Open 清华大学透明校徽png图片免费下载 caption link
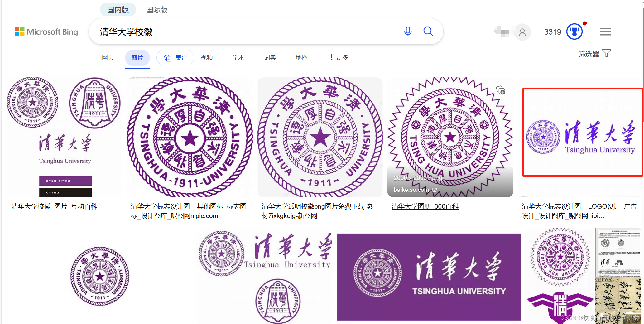This screenshot has height=324, width=644. click(317, 211)
